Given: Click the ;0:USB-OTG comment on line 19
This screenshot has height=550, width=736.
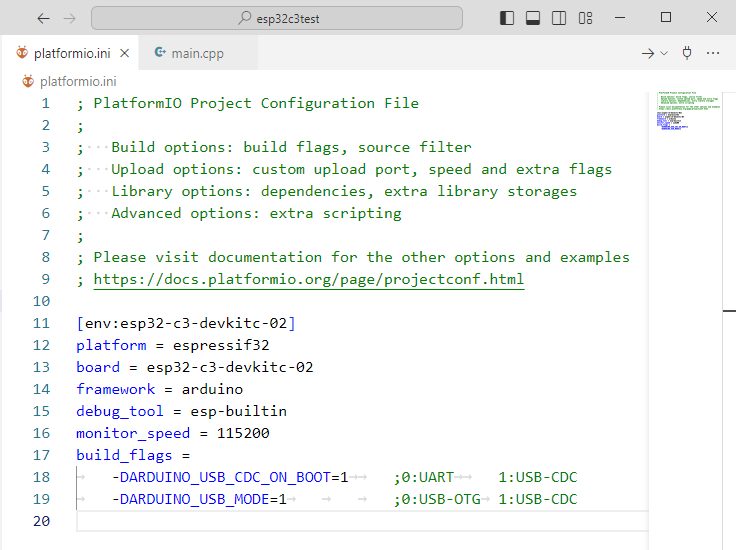Looking at the screenshot, I should tap(437, 499).
